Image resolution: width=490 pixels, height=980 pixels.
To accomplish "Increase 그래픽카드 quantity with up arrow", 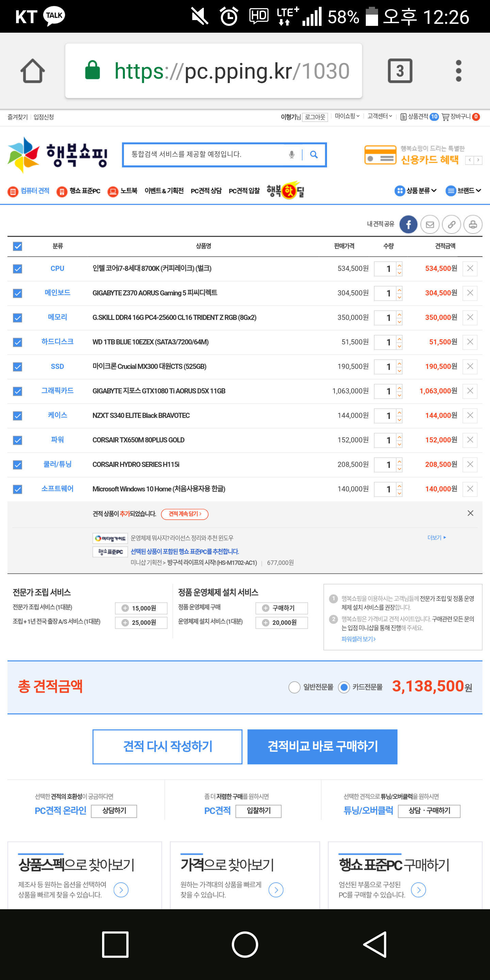I will tap(399, 387).
